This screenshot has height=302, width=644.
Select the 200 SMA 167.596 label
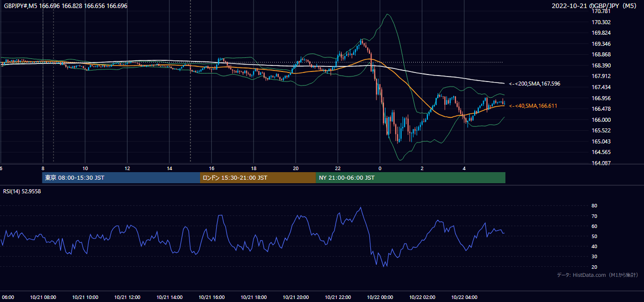535,84
